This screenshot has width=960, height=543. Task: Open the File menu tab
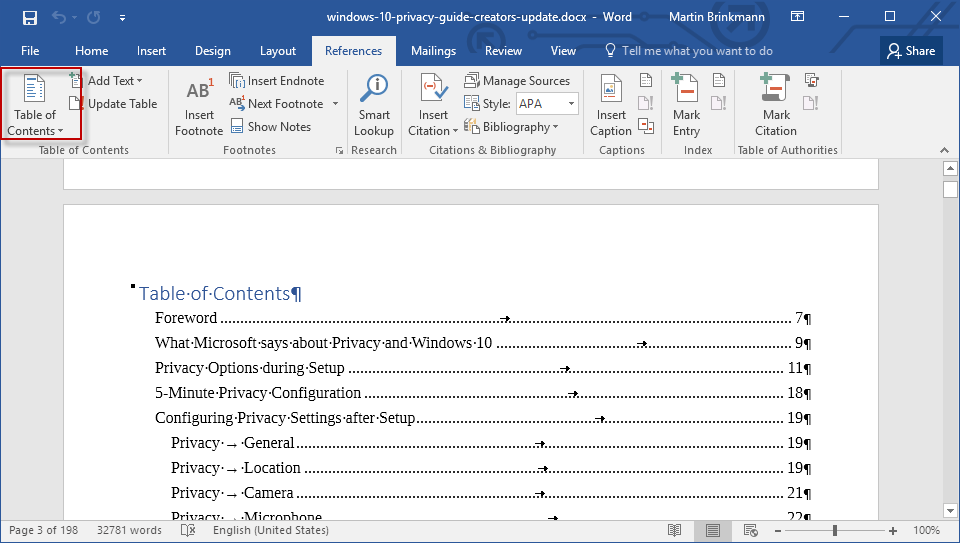pyautogui.click(x=30, y=51)
